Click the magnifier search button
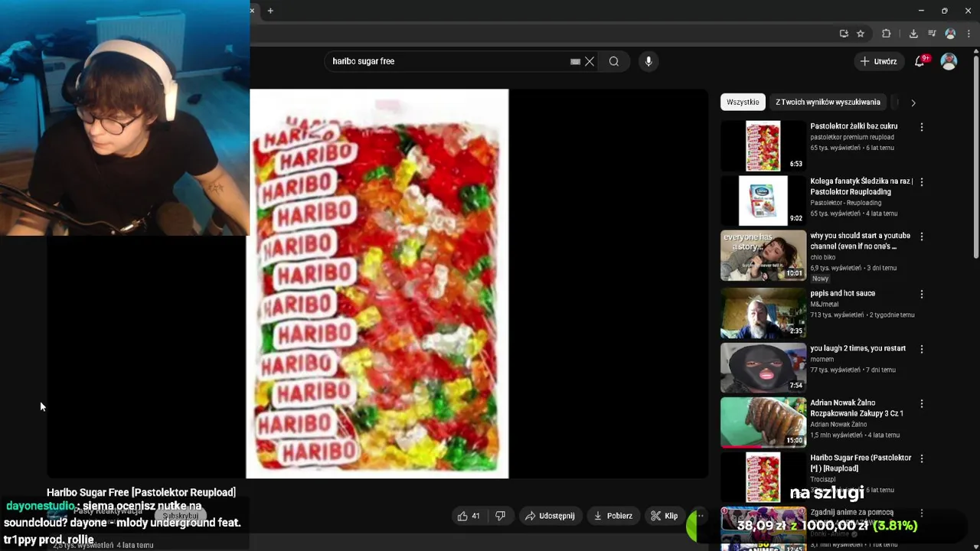980x551 pixels. [614, 61]
